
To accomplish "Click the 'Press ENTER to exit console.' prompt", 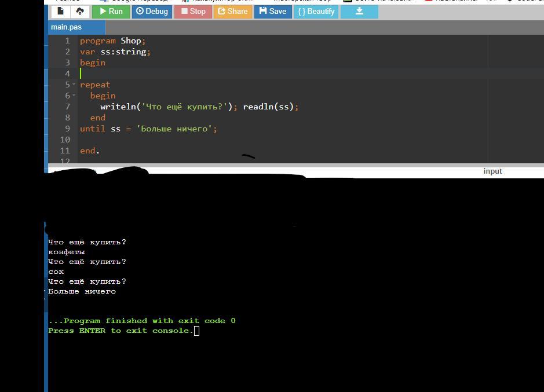I will tap(121, 331).
